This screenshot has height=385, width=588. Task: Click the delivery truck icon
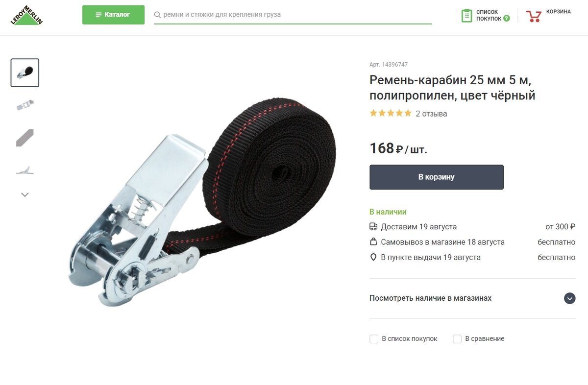(x=373, y=227)
